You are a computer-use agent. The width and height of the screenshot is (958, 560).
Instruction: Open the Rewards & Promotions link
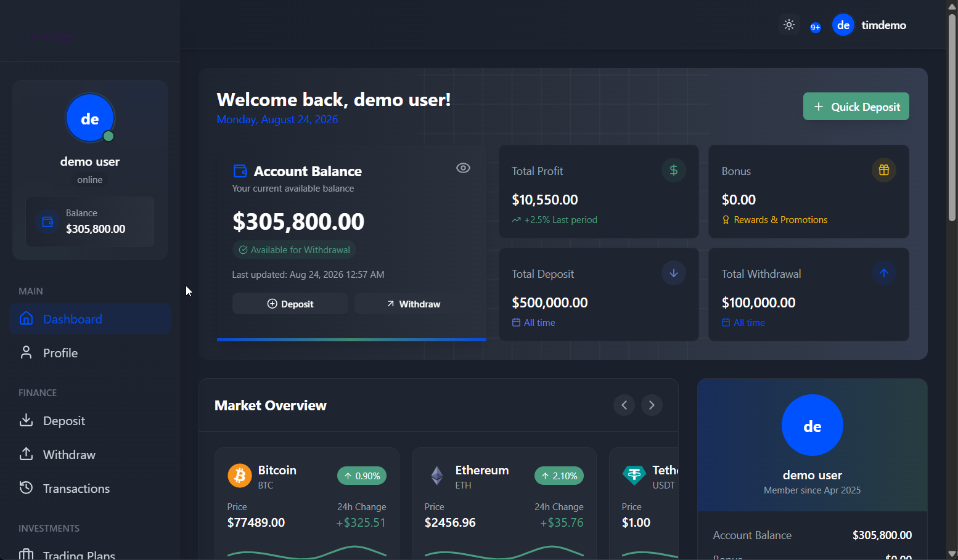[x=775, y=220]
